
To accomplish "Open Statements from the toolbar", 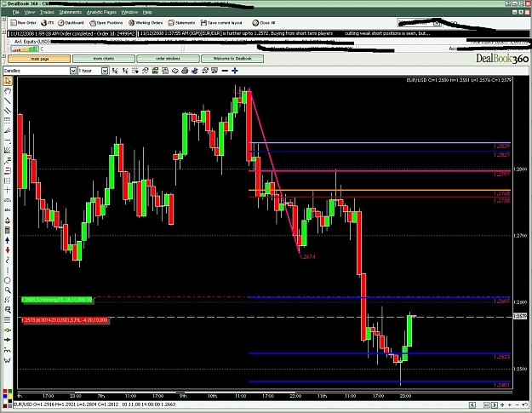I will click(x=181, y=23).
